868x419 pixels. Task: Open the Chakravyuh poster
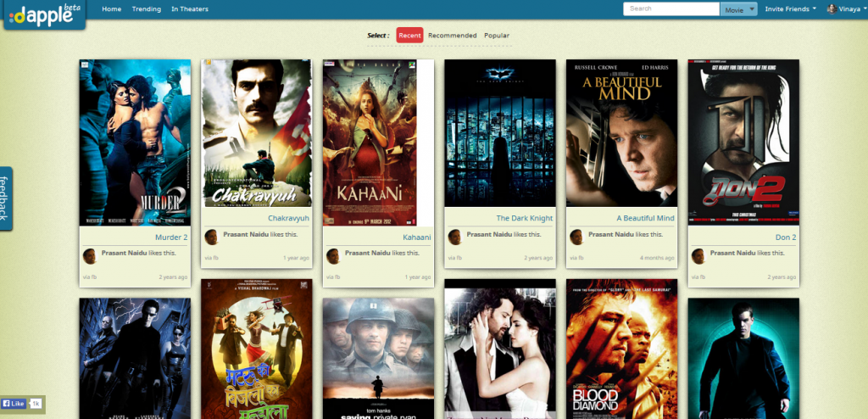tap(257, 133)
